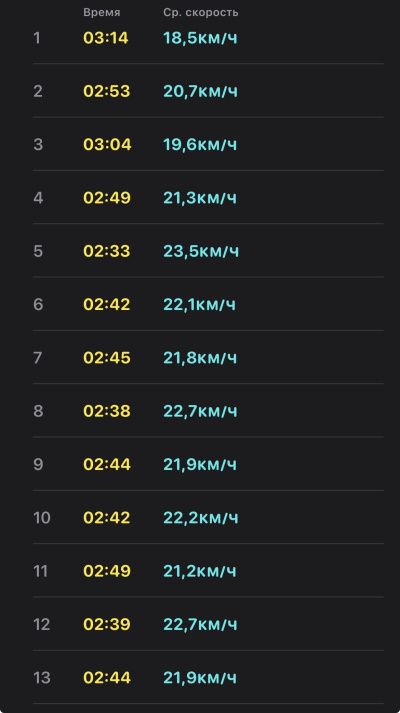This screenshot has height=713, width=400.
Task: Click lap 10 speed 22,2км/ч
Action: [x=200, y=517]
